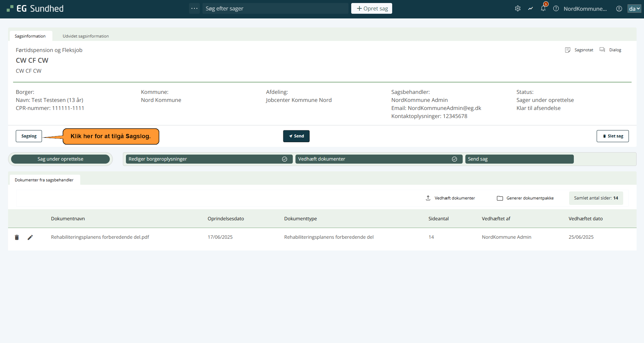This screenshot has width=644, height=343.
Task: Select the Sagsinformation tab
Action: [x=30, y=36]
